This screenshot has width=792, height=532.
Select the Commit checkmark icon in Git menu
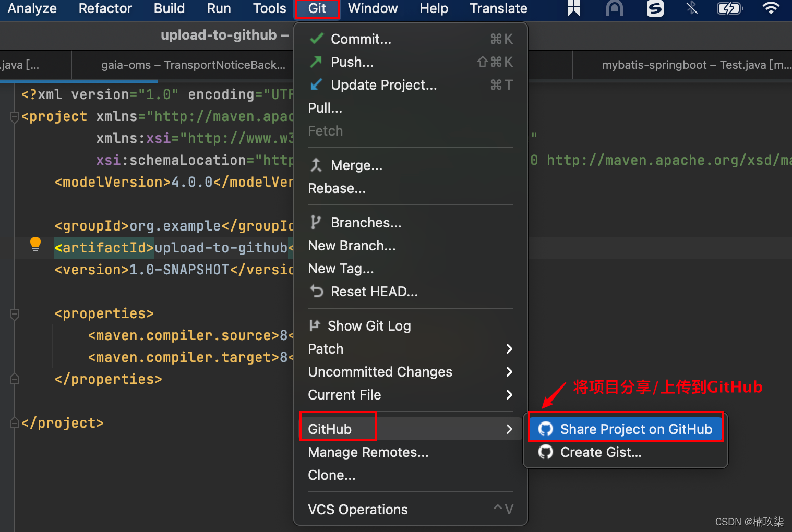(x=317, y=39)
